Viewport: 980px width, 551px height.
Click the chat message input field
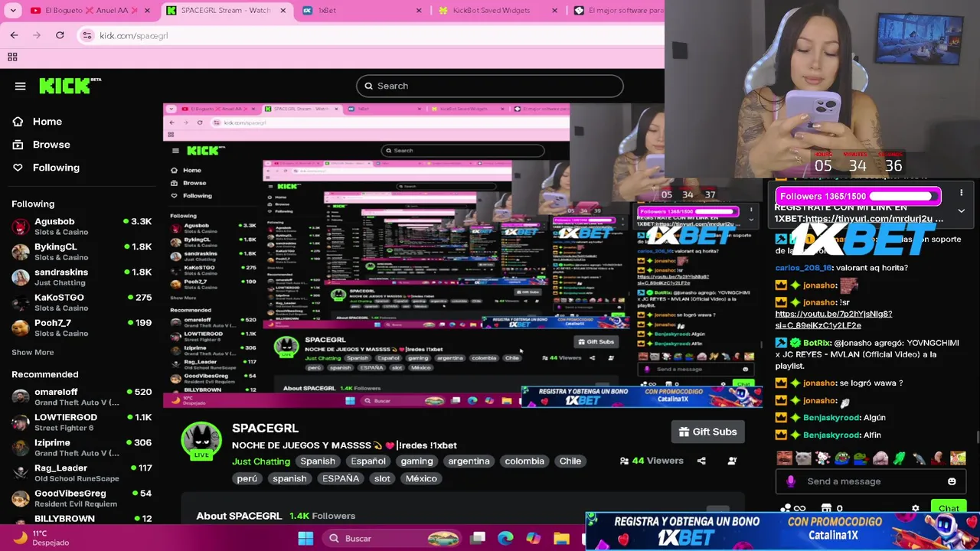[x=871, y=481]
